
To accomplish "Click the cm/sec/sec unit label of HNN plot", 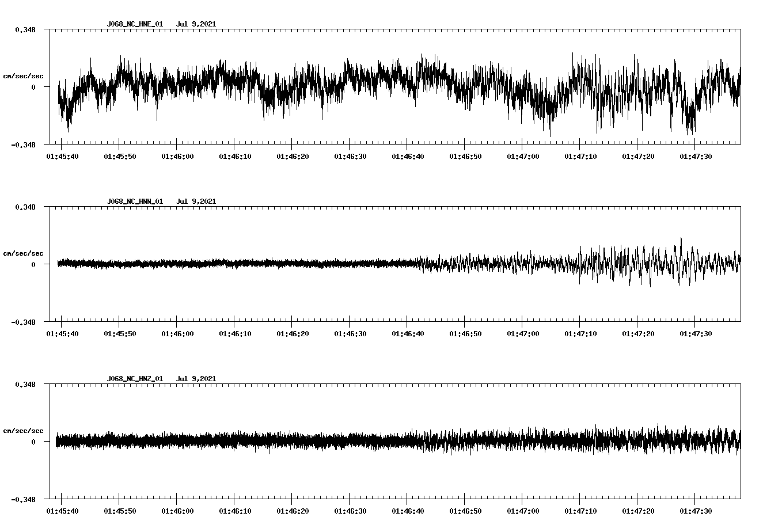I will point(23,253).
